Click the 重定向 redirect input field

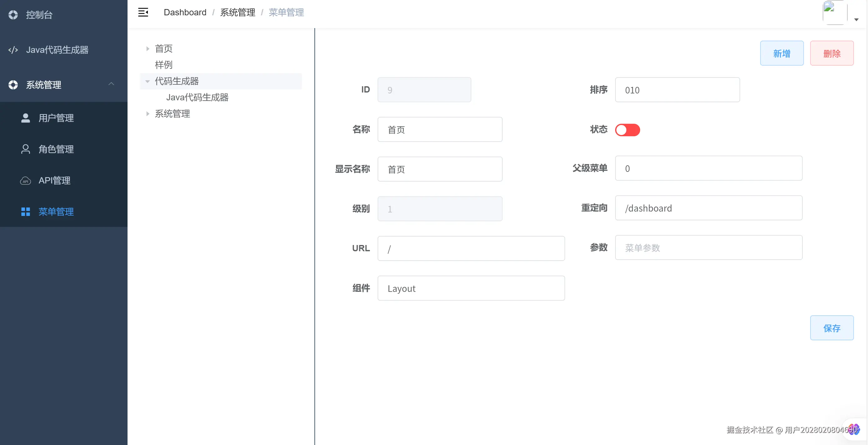point(708,208)
